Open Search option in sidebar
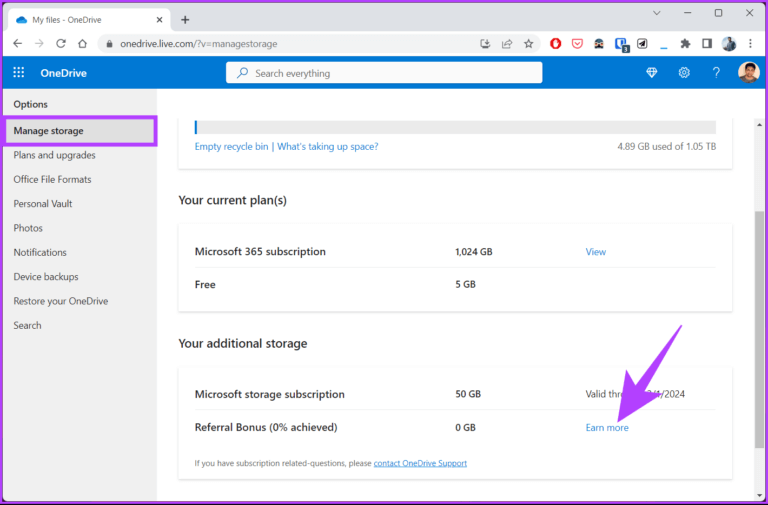The width and height of the screenshot is (768, 505). coord(27,325)
